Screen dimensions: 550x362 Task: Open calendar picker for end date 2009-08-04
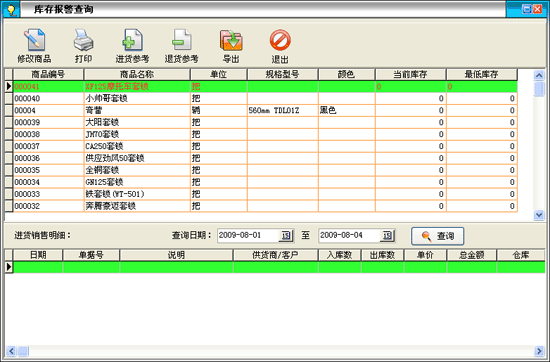click(x=387, y=235)
